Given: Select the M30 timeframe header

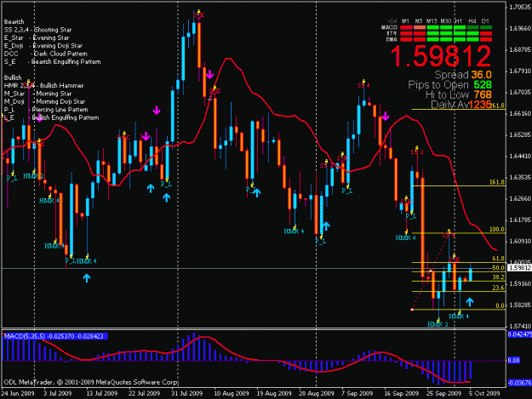Looking at the screenshot, I should click(x=446, y=21).
